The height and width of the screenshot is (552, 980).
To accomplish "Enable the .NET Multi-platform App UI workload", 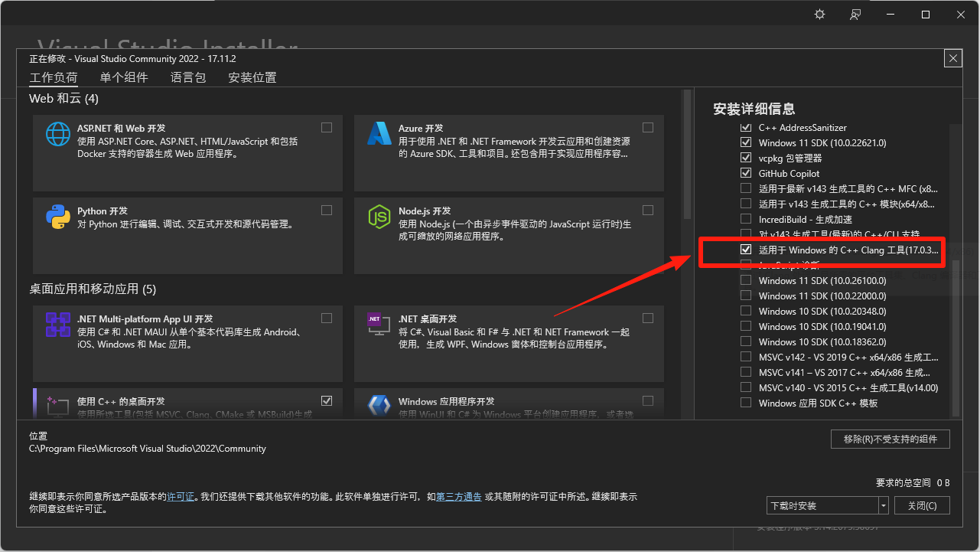I will click(x=327, y=318).
